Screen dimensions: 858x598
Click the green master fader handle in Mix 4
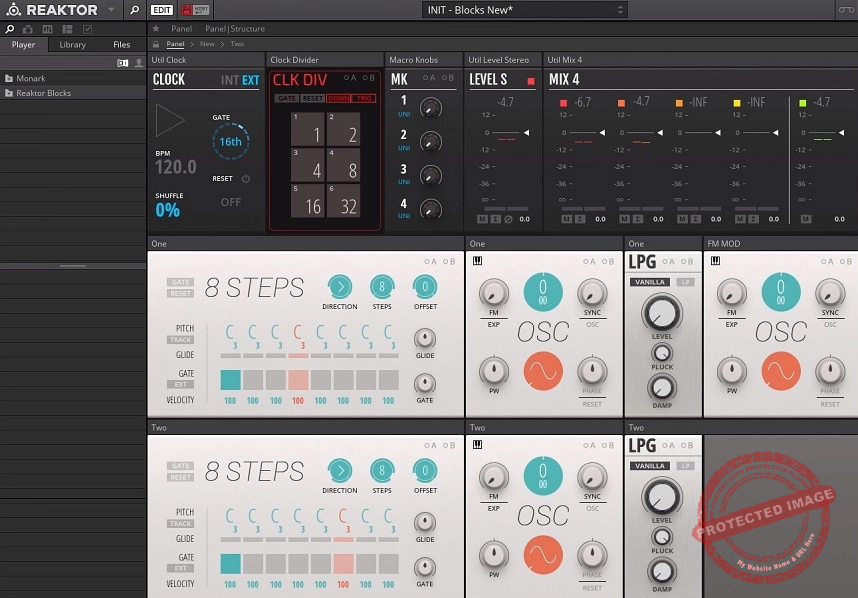coord(842,132)
